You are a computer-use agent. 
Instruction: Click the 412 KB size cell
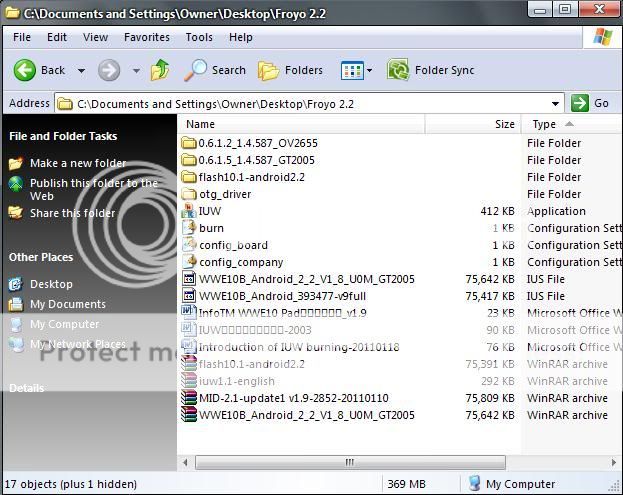click(497, 211)
